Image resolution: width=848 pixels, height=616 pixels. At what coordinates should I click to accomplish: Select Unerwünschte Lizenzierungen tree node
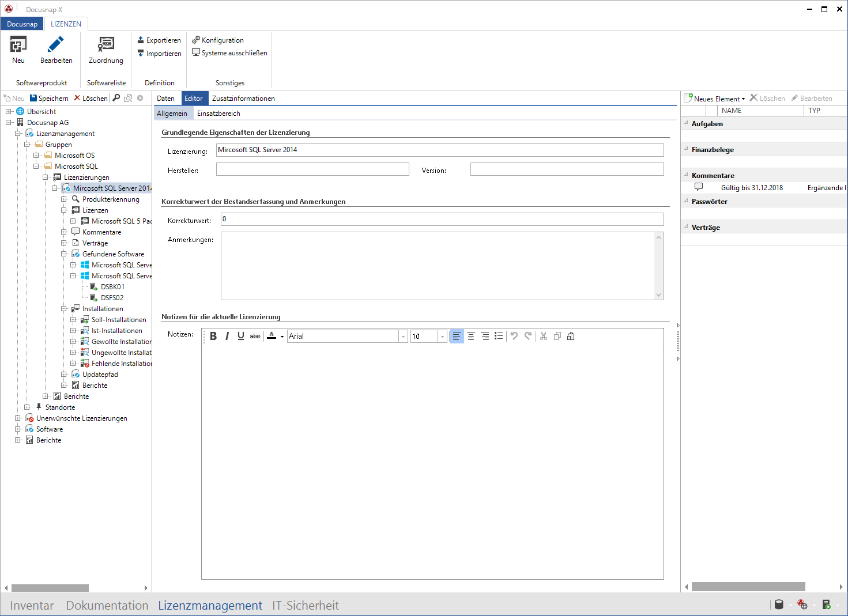[x=82, y=418]
